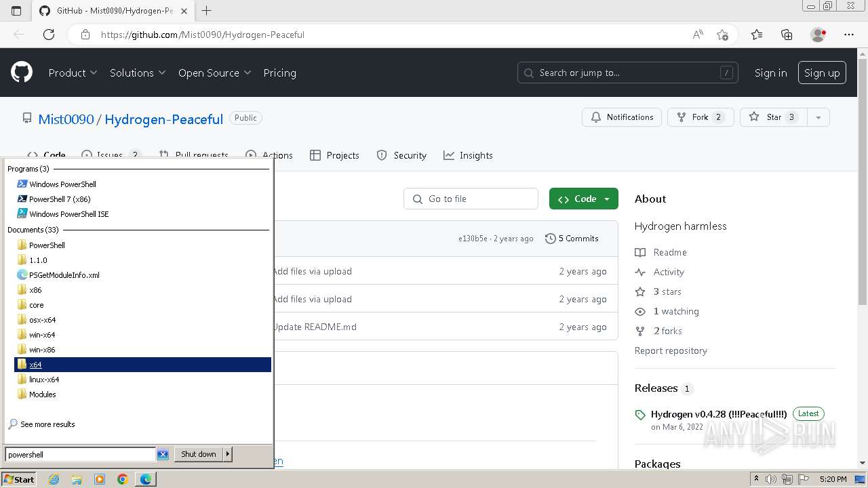Open the tab actions menu icon
Viewport: 868px width, 488px height.
pyautogui.click(x=16, y=10)
